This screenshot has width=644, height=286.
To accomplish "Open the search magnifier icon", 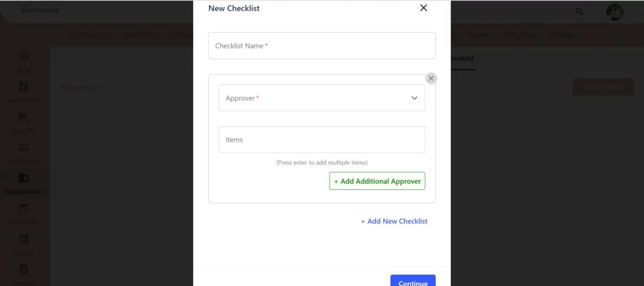I will [579, 11].
